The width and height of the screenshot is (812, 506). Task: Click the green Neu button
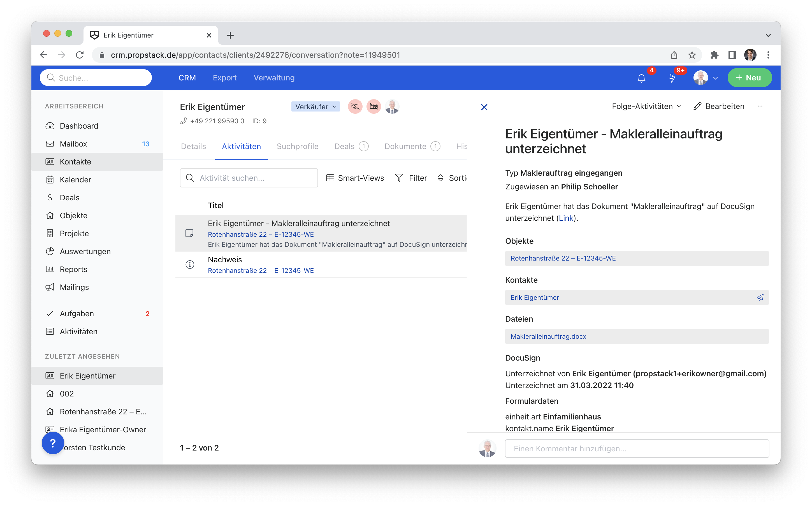[749, 78]
